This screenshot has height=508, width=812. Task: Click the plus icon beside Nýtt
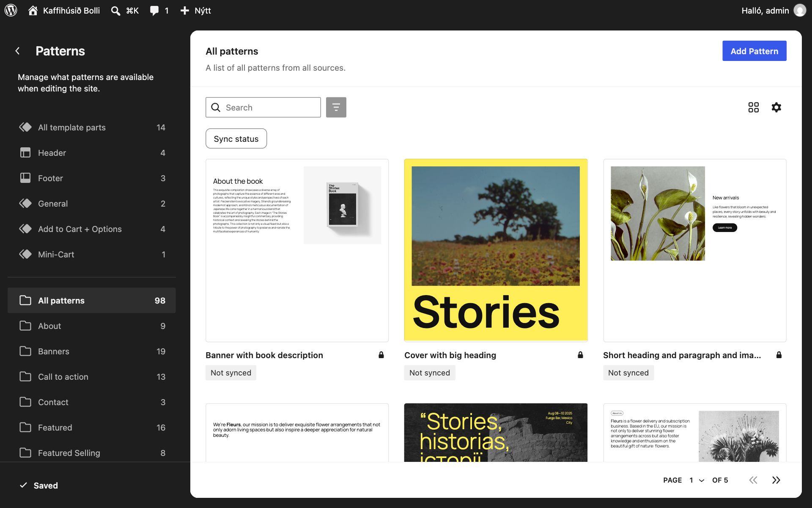pyautogui.click(x=185, y=11)
